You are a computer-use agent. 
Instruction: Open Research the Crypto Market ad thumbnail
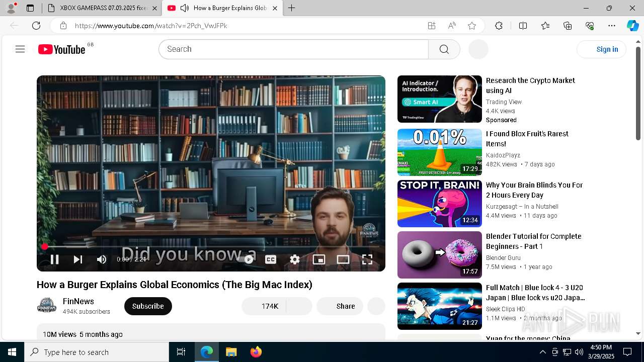pyautogui.click(x=440, y=99)
